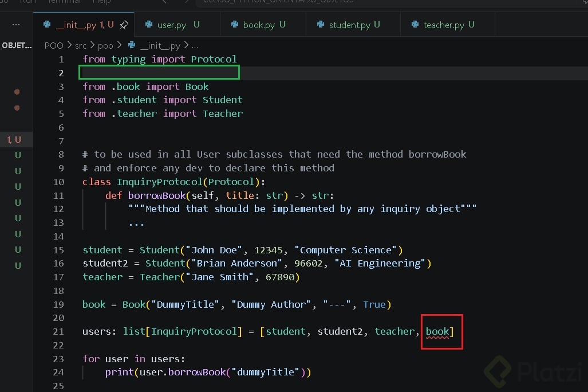Select the teacher.py tab
Image resolution: width=588 pixels, height=392 pixels.
coord(447,25)
